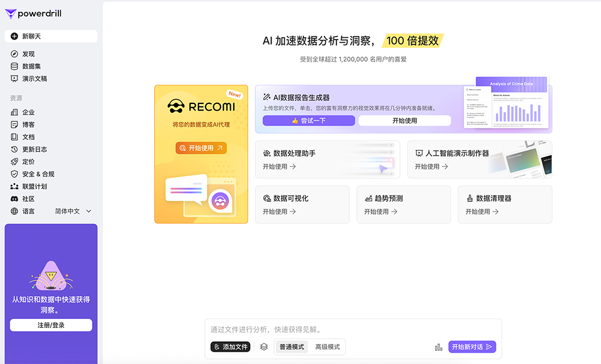Click the RECOMI chat illustration
Image resolution: width=601 pixels, height=364 pixels.
point(201,195)
